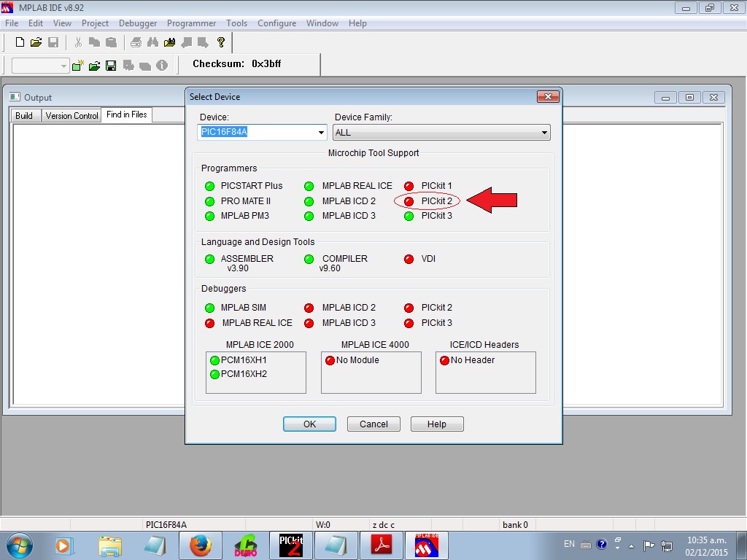
Task: Open the Device Family dropdown arrow
Action: (x=544, y=133)
